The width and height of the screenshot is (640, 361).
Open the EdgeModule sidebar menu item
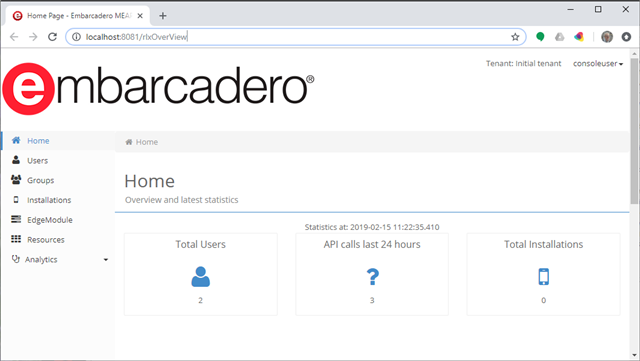pos(58,220)
